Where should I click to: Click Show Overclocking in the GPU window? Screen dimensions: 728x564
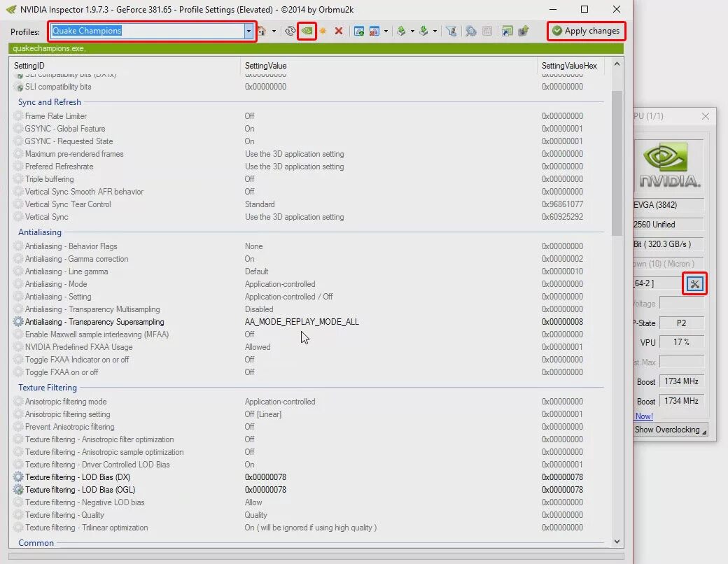point(670,430)
